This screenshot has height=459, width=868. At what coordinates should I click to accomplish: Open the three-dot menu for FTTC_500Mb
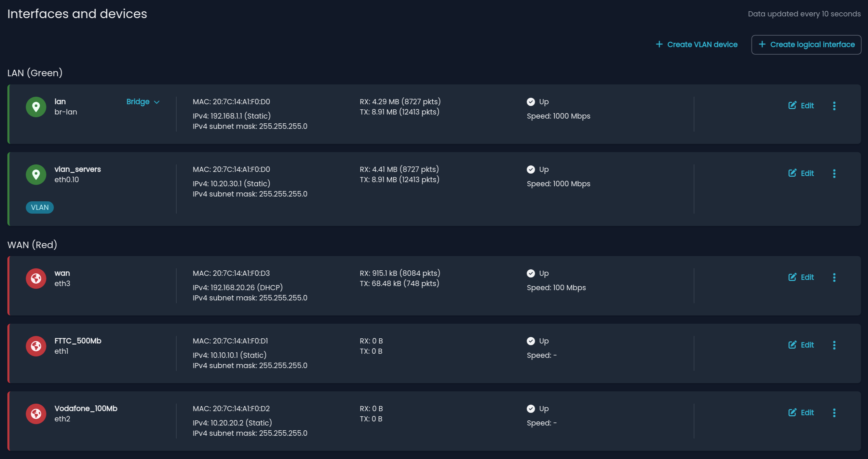834,345
